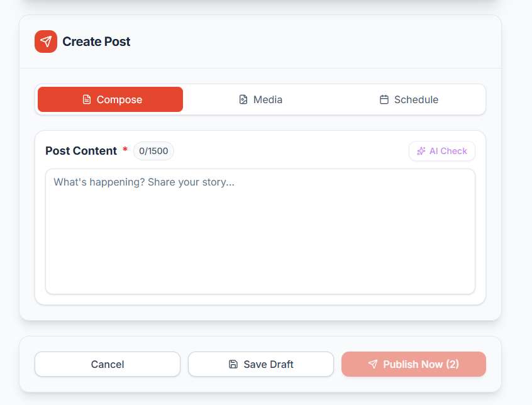Click the document icon on Compose tab
The width and height of the screenshot is (532, 405).
pos(86,99)
